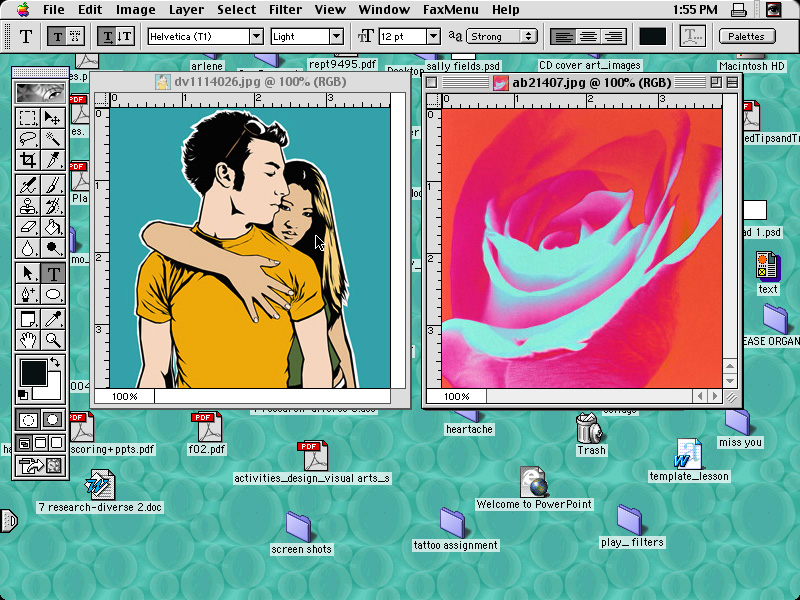Click the foreground color swatch

coord(33,372)
